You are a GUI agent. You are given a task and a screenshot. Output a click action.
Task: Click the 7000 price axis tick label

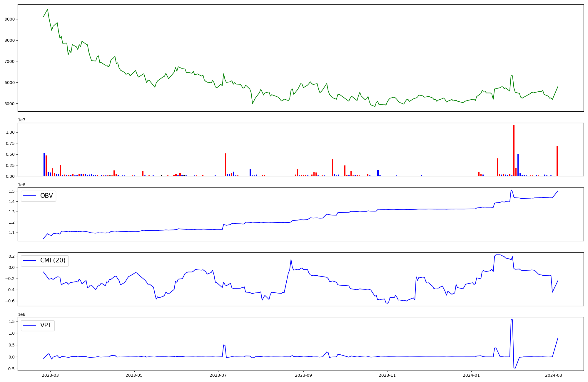pos(10,61)
